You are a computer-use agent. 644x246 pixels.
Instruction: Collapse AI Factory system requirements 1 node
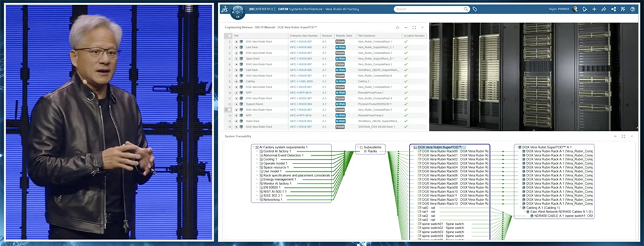[253, 147]
